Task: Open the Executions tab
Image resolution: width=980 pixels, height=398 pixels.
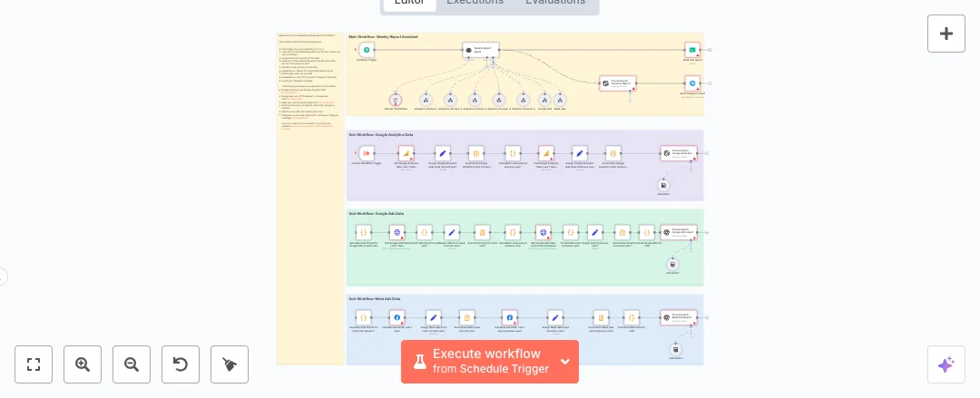Action: [475, 2]
